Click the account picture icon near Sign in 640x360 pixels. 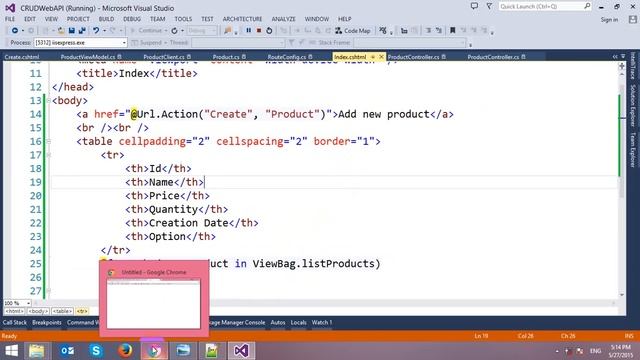[x=633, y=19]
